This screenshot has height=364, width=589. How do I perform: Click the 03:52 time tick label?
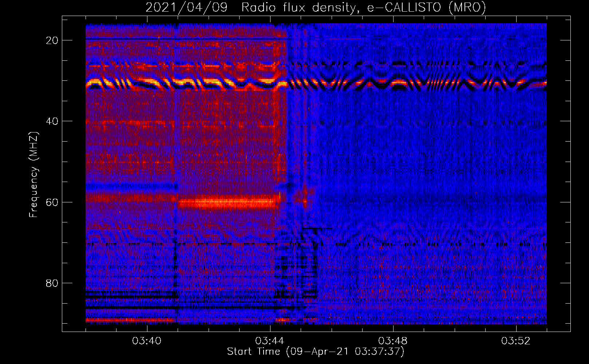pyautogui.click(x=516, y=341)
